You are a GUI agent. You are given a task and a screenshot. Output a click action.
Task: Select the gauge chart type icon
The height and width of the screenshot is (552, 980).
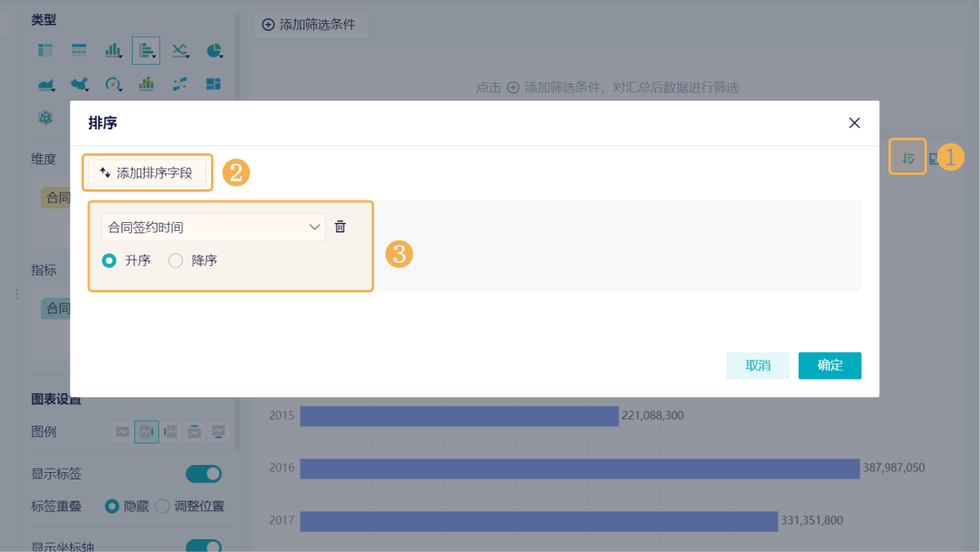[113, 84]
